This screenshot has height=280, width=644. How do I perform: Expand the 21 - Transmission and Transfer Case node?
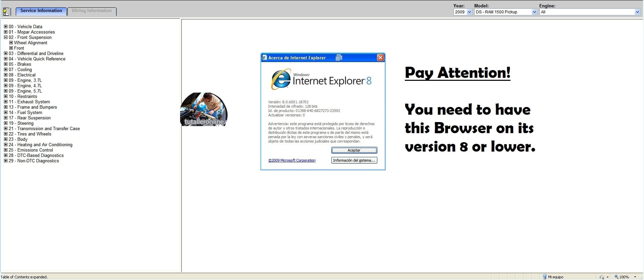(6, 128)
